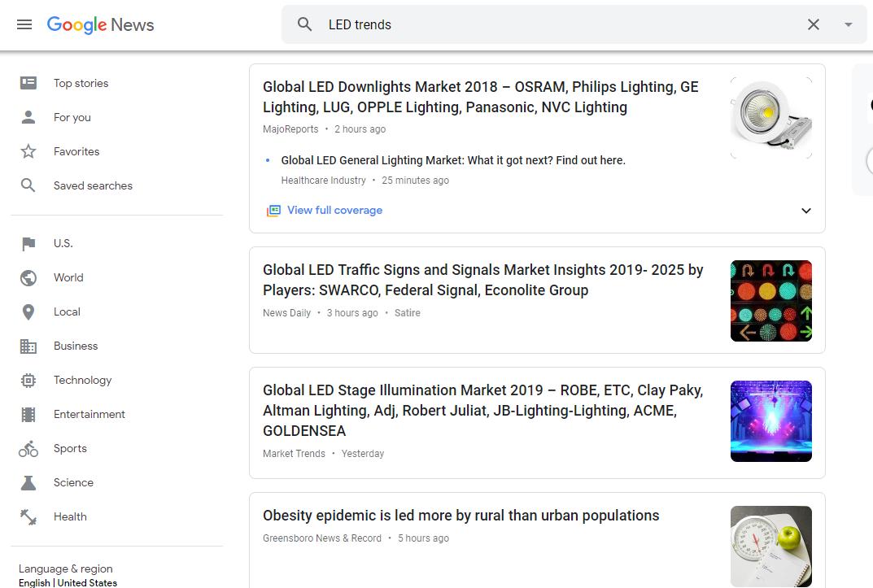Open the Local news section
The height and width of the screenshot is (588, 873).
click(x=67, y=312)
